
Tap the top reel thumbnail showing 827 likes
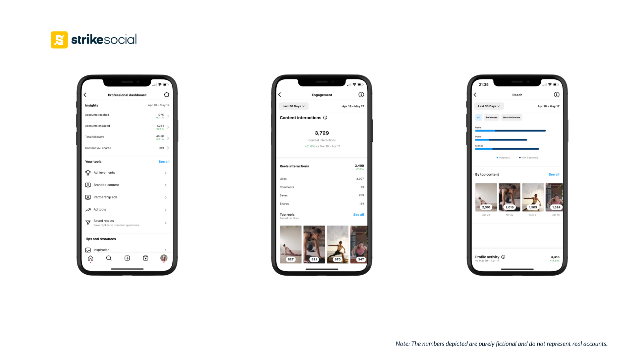coord(290,244)
